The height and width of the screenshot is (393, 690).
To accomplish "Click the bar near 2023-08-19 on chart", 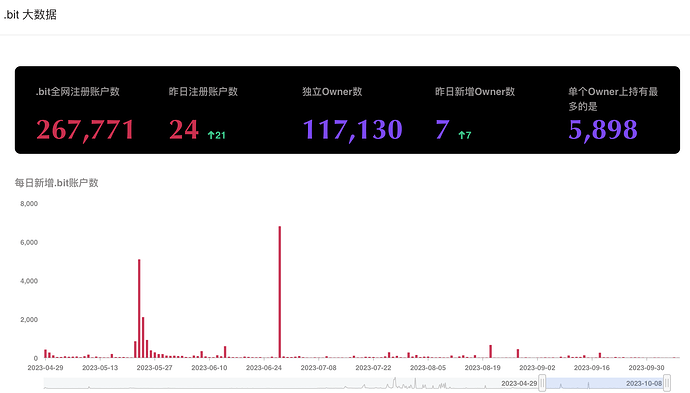I will (490, 351).
